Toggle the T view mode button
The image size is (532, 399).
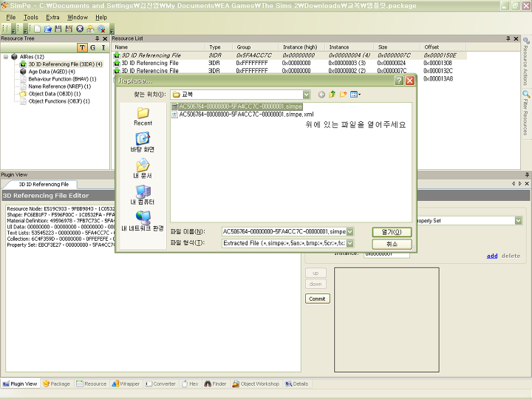(82, 48)
